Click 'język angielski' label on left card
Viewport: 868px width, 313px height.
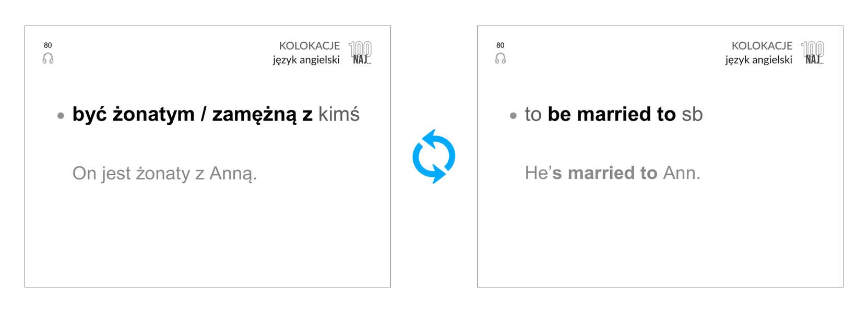coord(306,60)
